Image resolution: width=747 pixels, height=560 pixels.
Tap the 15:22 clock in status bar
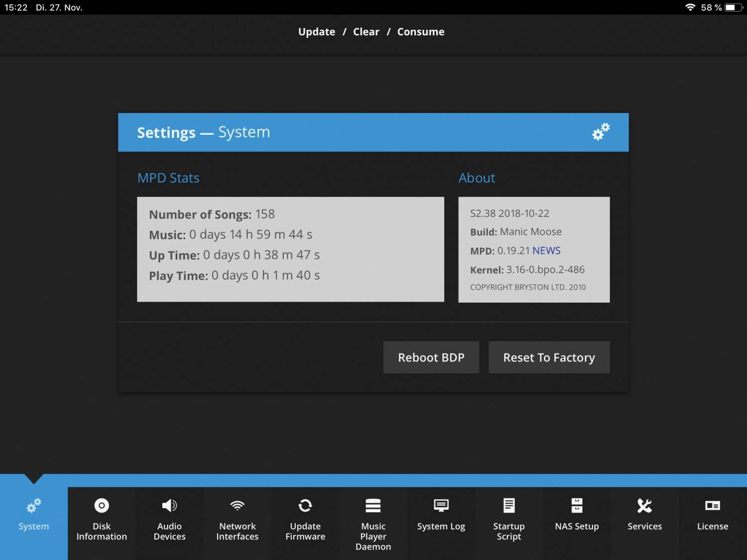pyautogui.click(x=16, y=7)
